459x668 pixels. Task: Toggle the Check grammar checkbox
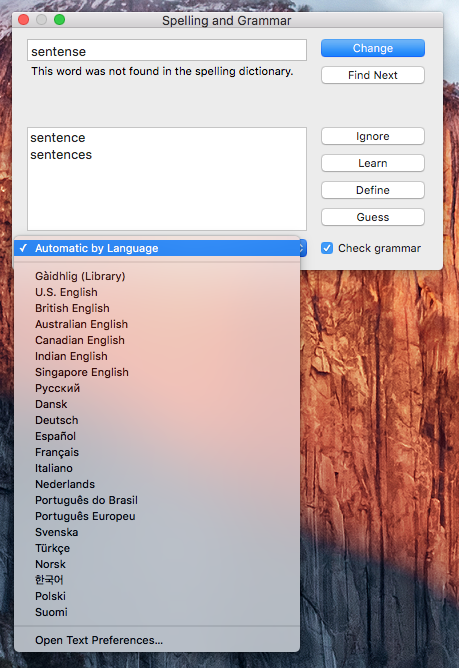pos(327,248)
